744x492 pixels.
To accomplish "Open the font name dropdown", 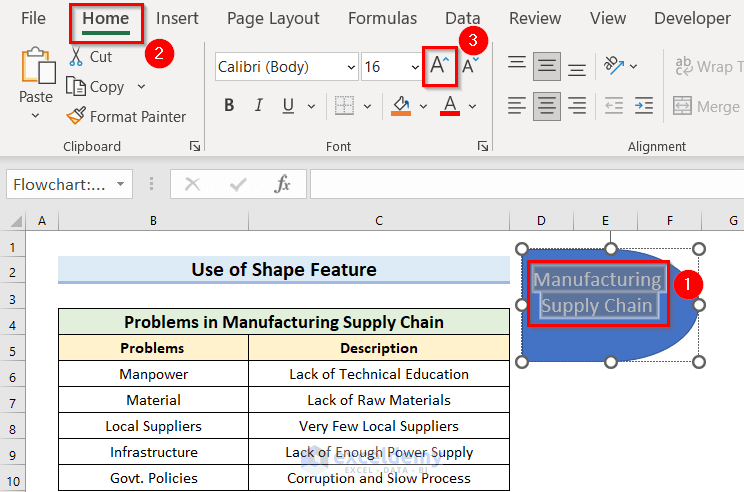I will tap(350, 67).
